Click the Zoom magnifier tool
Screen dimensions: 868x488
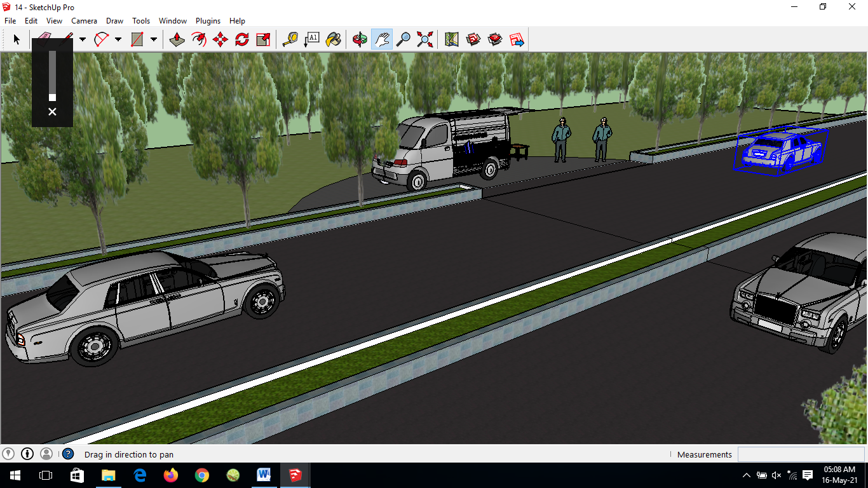tap(403, 39)
